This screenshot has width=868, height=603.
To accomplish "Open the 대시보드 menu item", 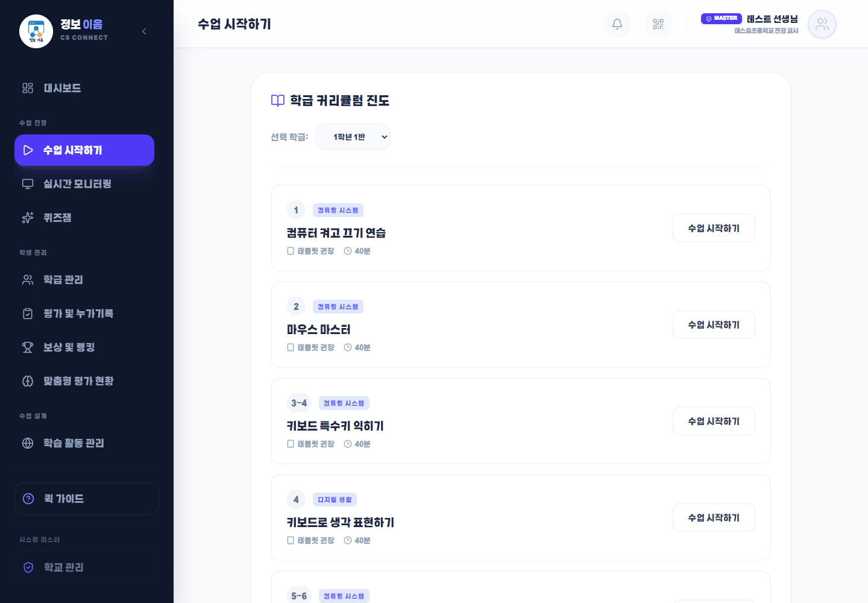I will pos(84,88).
